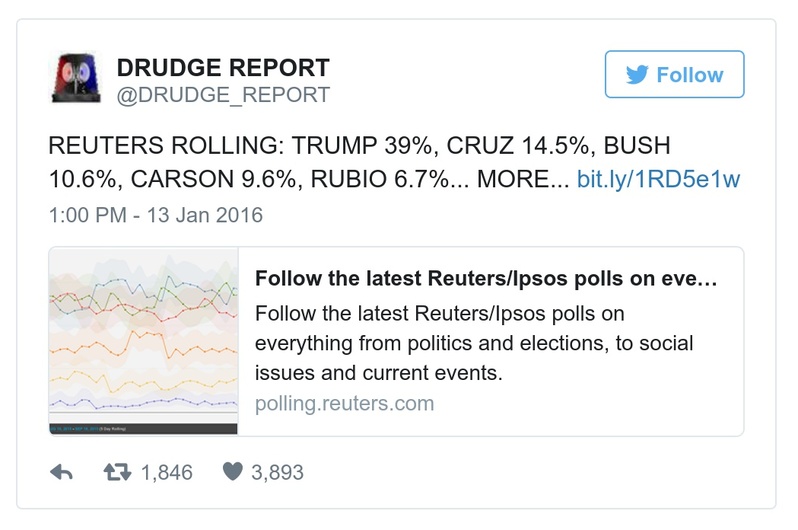This screenshot has width=798, height=530.
Task: Click the Twitter bird icon in Follow
Action: (636, 75)
